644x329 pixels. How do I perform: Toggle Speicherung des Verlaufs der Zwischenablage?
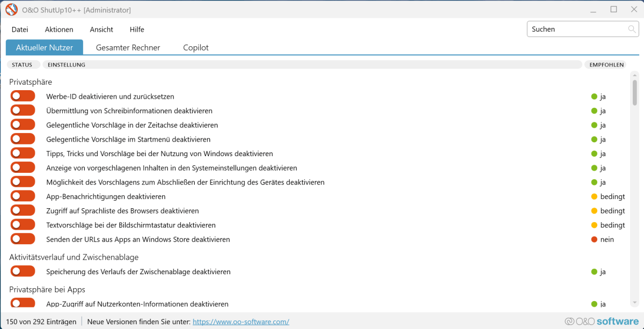[x=23, y=271]
